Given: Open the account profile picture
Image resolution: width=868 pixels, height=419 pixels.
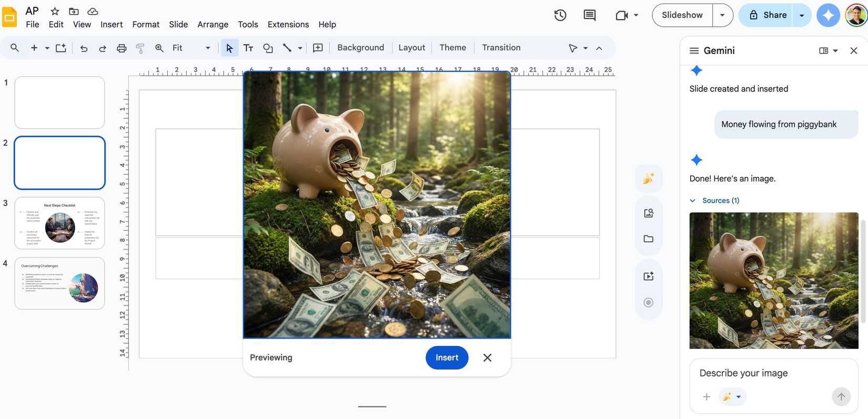Looking at the screenshot, I should [856, 15].
